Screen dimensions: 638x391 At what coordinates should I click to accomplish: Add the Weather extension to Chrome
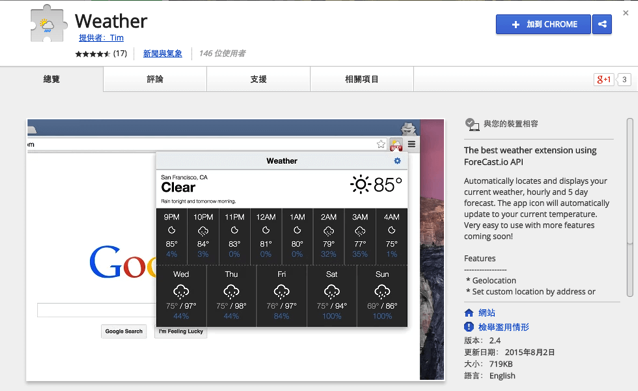coord(543,24)
